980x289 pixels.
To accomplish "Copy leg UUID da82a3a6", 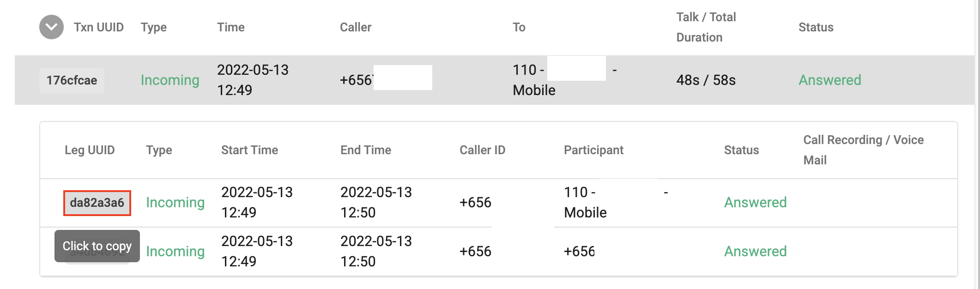I will (97, 203).
